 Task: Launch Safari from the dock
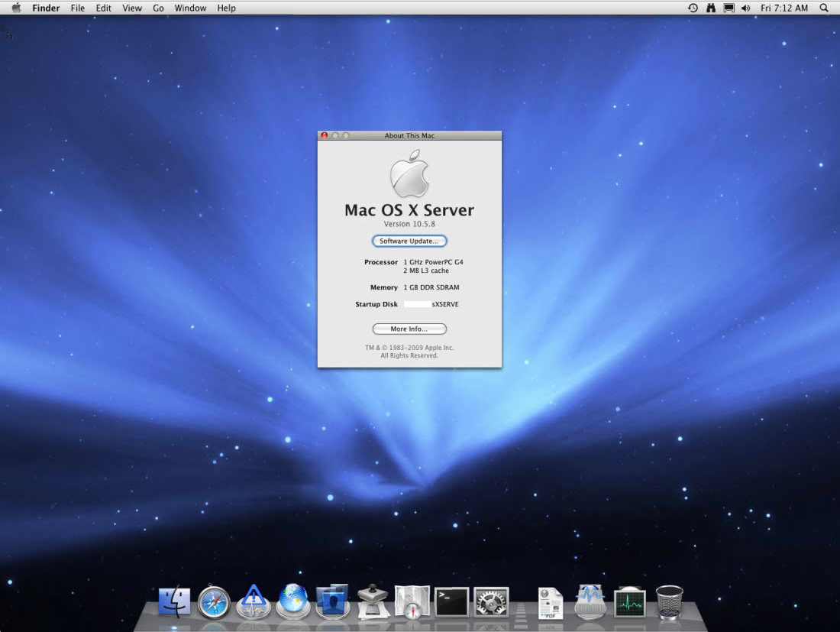point(214,602)
